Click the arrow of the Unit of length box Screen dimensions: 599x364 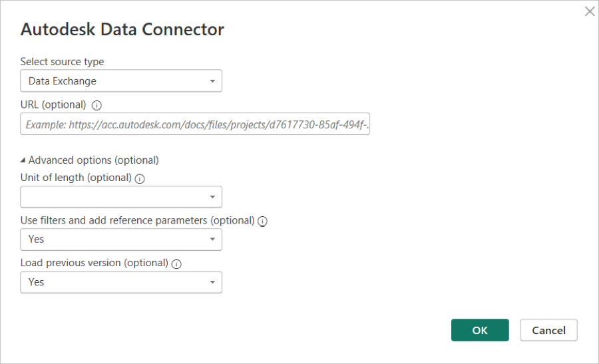(212, 197)
